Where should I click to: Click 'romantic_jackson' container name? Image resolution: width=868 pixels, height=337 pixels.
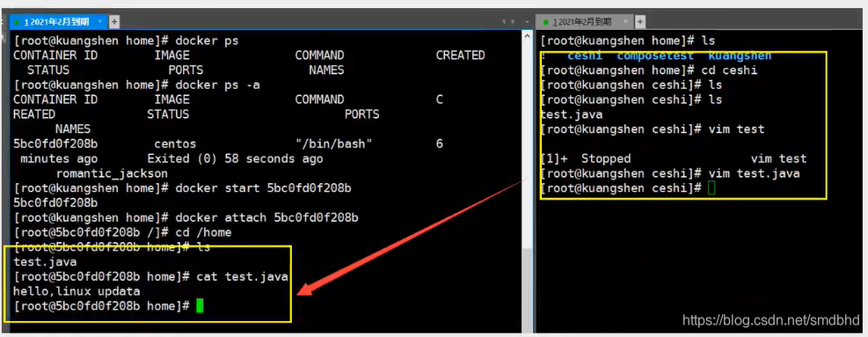(x=112, y=173)
